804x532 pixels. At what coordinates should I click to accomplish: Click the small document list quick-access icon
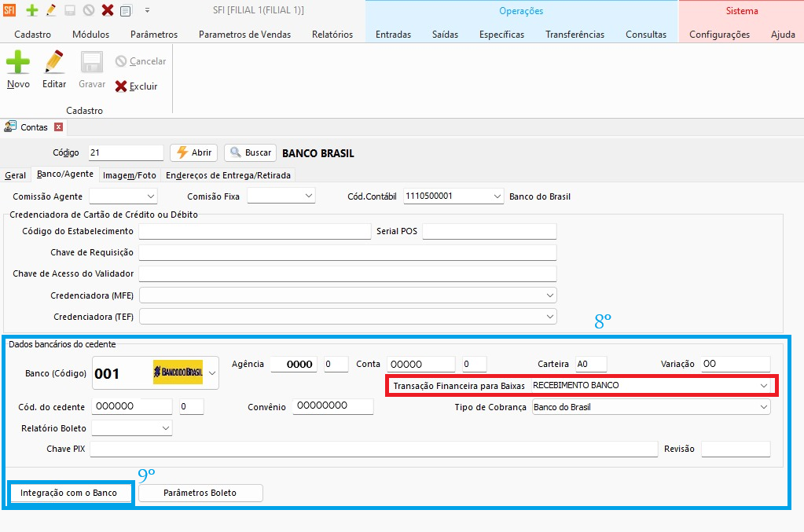pyautogui.click(x=126, y=10)
